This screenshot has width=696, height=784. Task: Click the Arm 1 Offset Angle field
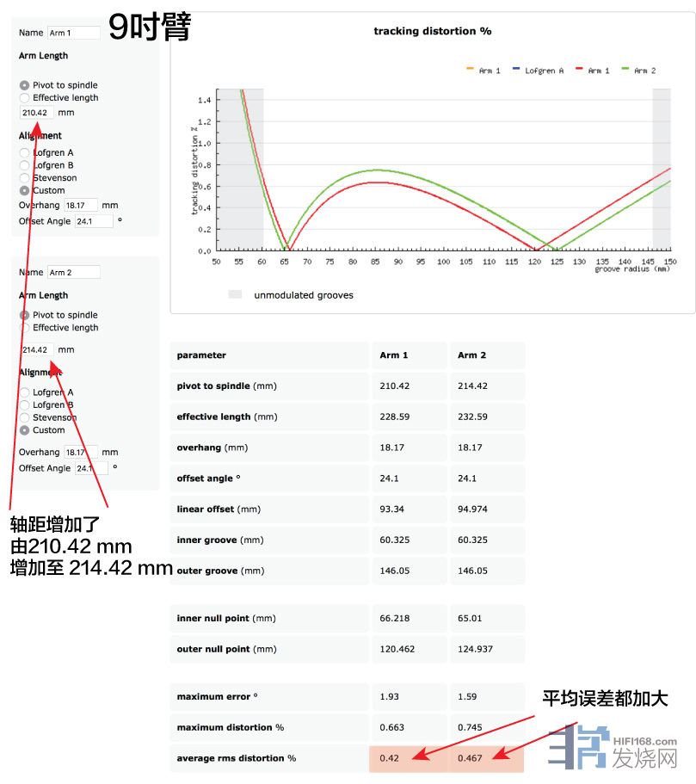pyautogui.click(x=94, y=221)
